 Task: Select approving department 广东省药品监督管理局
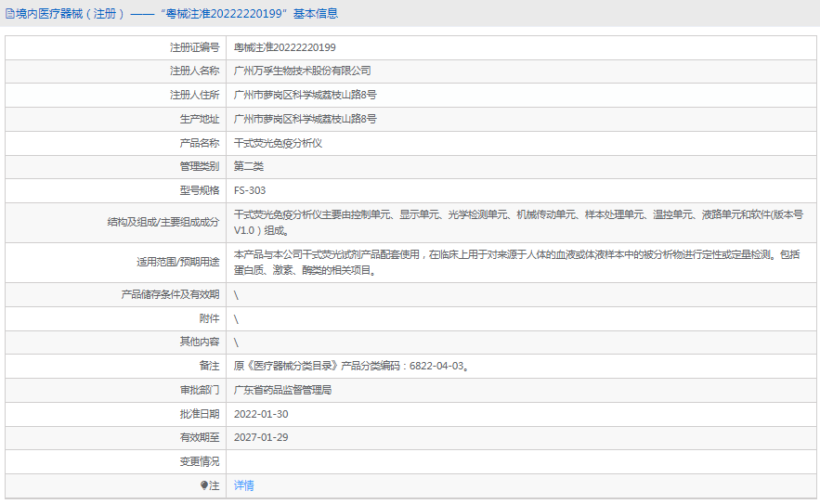point(282,391)
